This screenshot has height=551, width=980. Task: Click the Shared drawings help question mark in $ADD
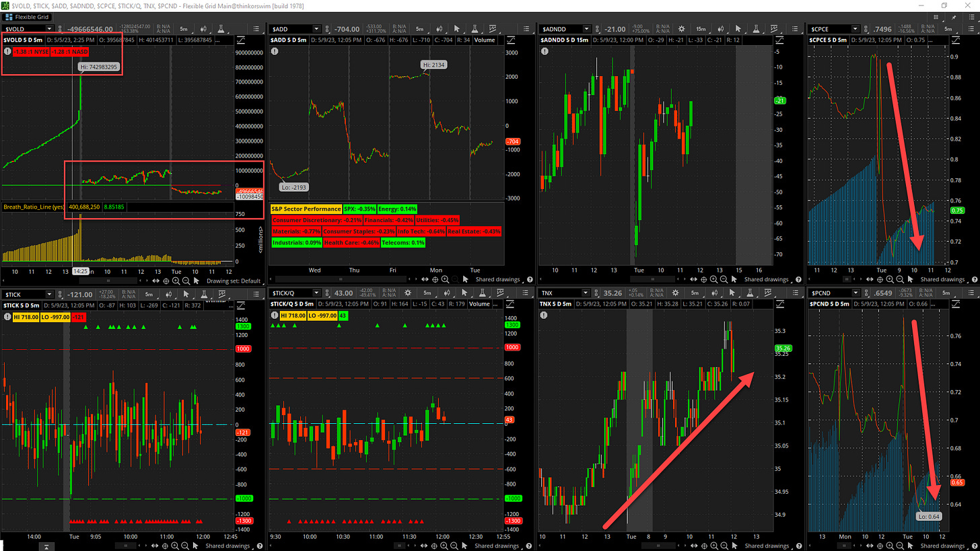[529, 279]
